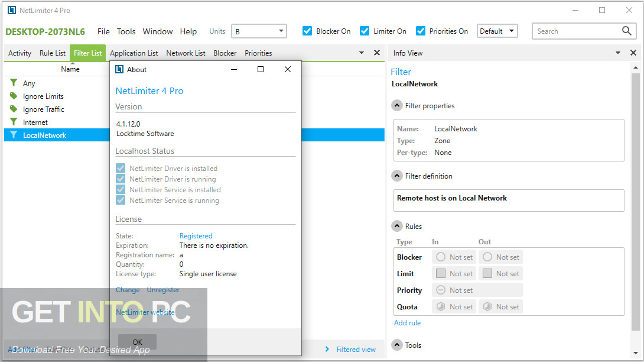Collapse the Filter definition section
The image size is (644, 362).
[397, 176]
